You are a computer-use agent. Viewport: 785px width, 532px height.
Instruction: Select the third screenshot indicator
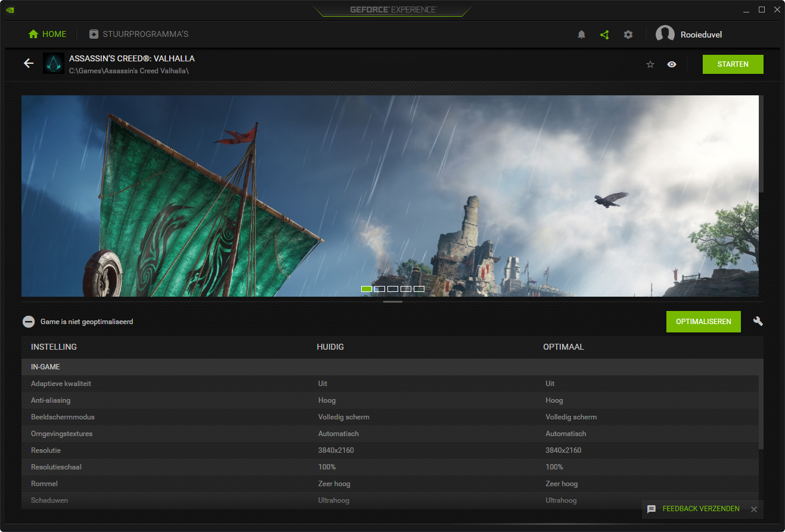(393, 289)
